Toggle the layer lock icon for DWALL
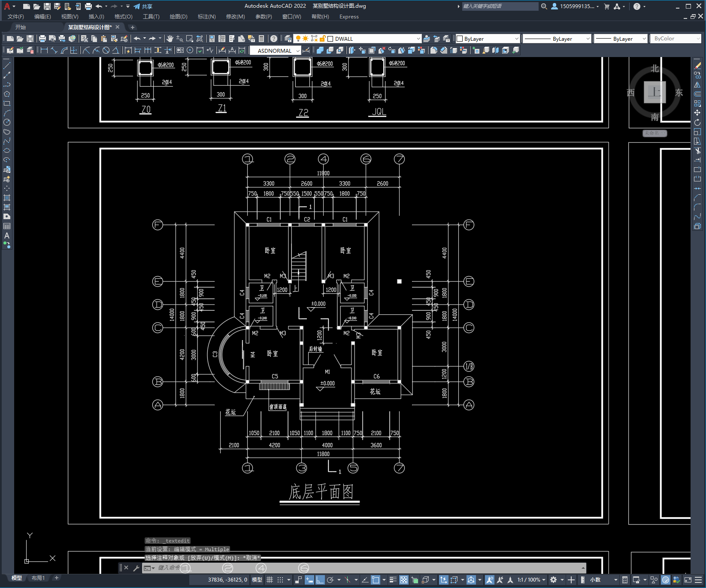Screen dimensions: 706x588 point(323,39)
